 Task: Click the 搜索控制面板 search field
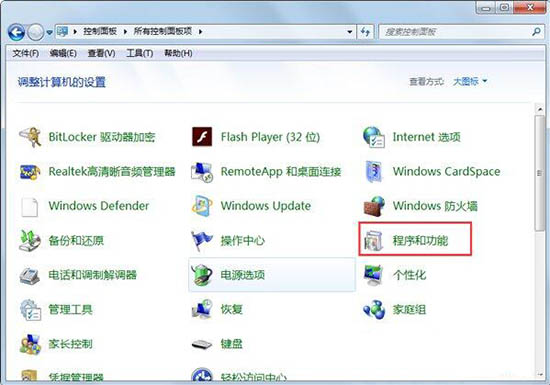click(456, 32)
